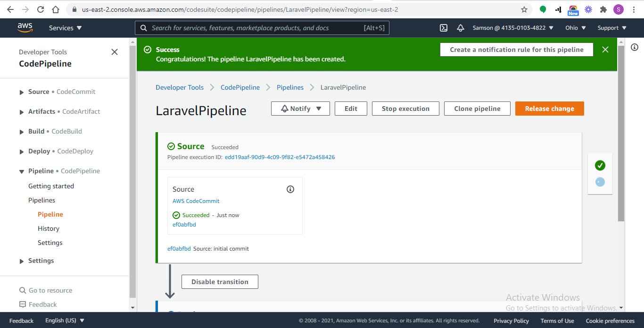The height and width of the screenshot is (328, 644).
Task: Disable transition between Source and next stage
Action: 220,282
